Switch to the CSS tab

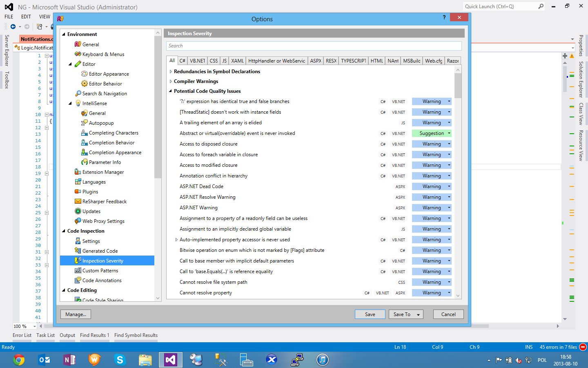pos(214,61)
